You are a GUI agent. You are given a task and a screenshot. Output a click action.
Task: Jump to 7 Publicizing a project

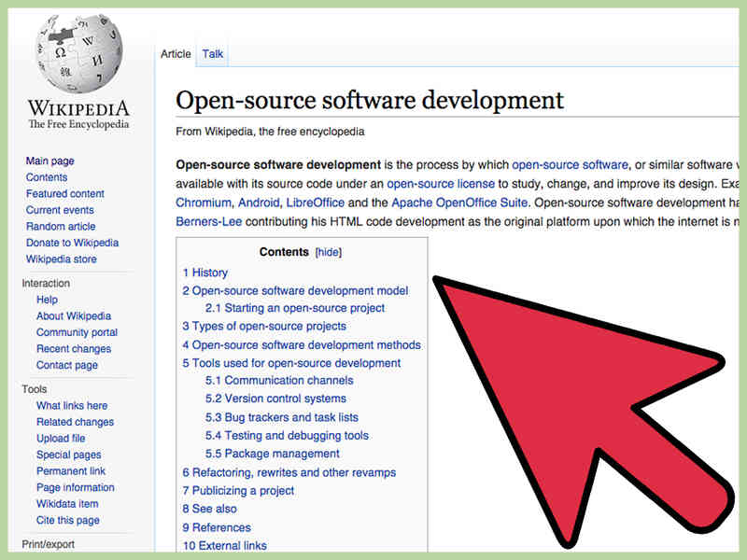[x=238, y=491]
